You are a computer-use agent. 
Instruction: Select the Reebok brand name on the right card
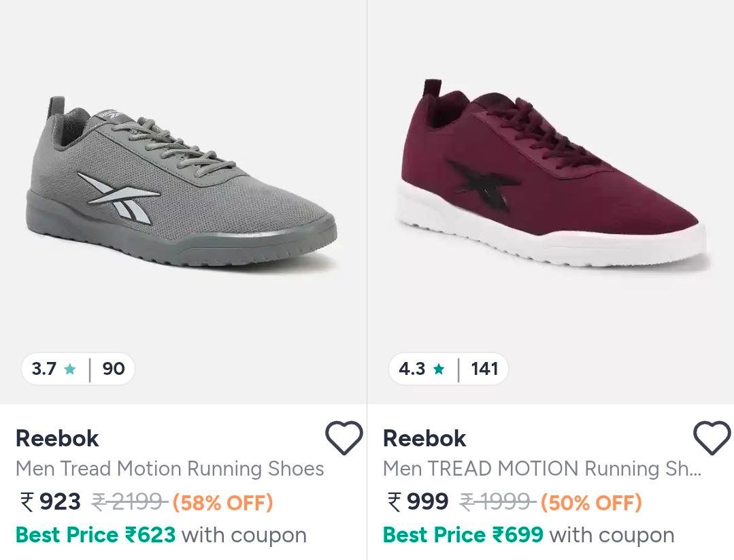tap(424, 438)
